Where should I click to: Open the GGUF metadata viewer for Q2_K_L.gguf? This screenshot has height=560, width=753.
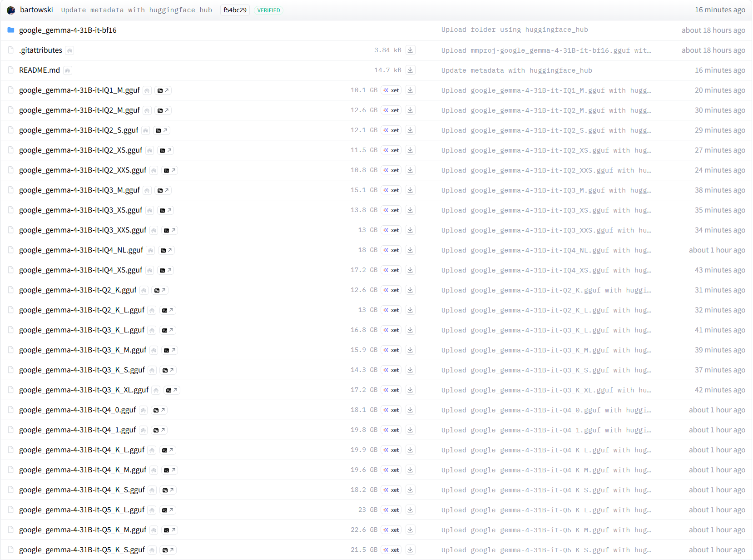(168, 310)
